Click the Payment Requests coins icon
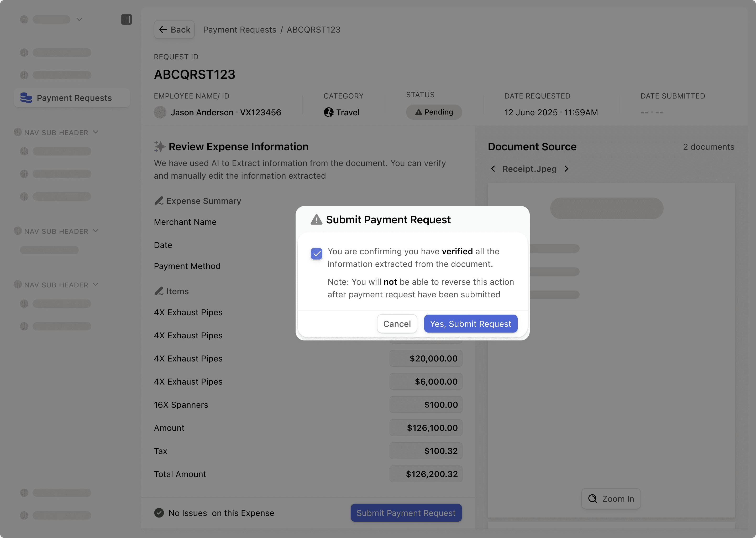This screenshot has width=756, height=538. tap(26, 98)
